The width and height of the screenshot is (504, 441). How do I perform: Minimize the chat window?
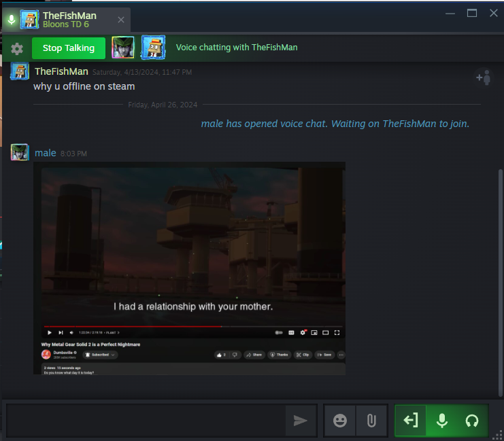click(x=450, y=14)
